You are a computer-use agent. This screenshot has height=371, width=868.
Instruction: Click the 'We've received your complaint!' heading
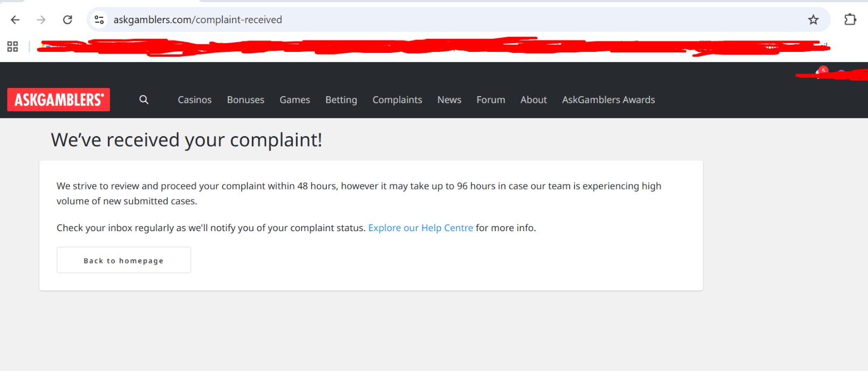pyautogui.click(x=187, y=140)
